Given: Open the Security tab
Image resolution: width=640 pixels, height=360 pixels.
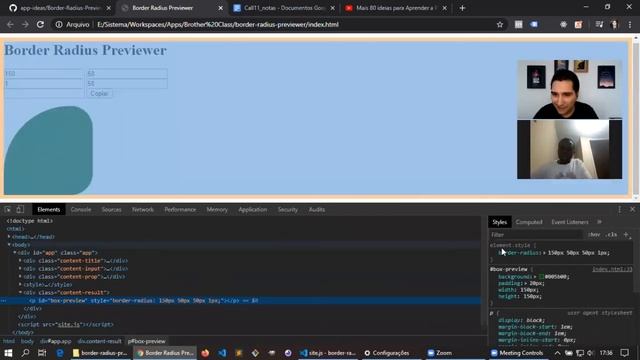Looking at the screenshot, I should pos(288,209).
